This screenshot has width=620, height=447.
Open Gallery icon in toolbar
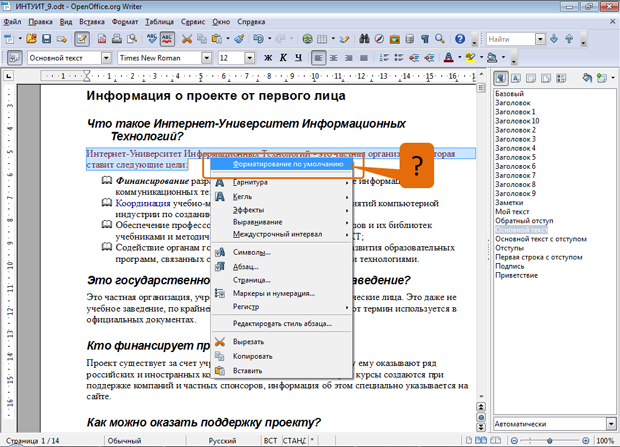coord(394,39)
